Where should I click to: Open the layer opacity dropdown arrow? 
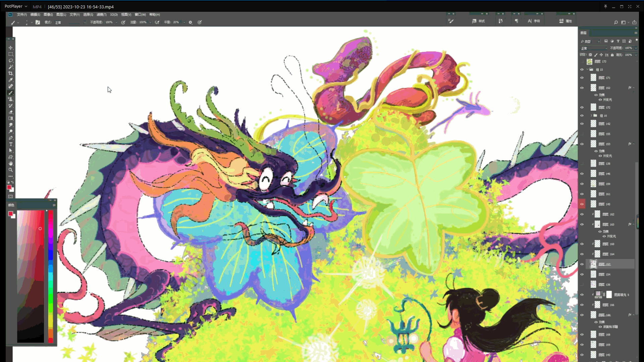tap(636, 48)
